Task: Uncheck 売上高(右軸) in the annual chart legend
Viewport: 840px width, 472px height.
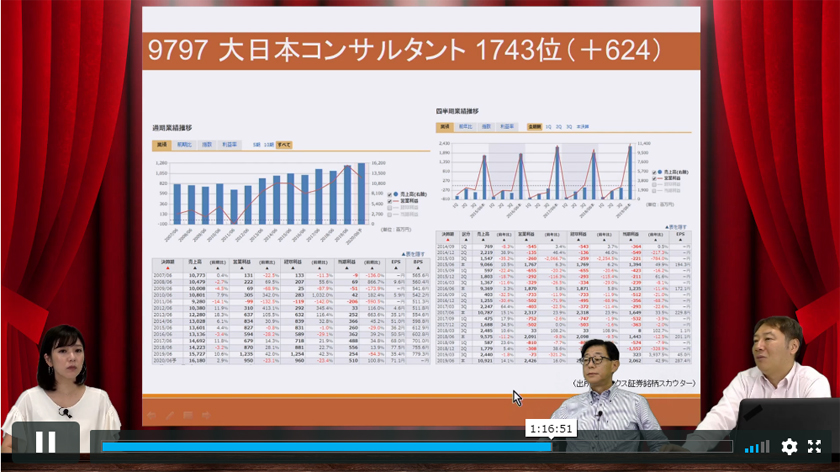Action: [390, 194]
